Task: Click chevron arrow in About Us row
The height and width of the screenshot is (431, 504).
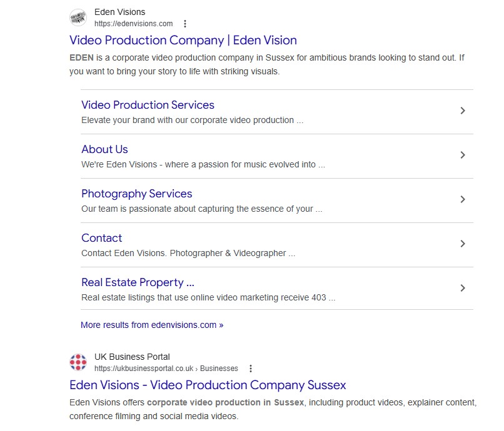Action: pos(463,155)
